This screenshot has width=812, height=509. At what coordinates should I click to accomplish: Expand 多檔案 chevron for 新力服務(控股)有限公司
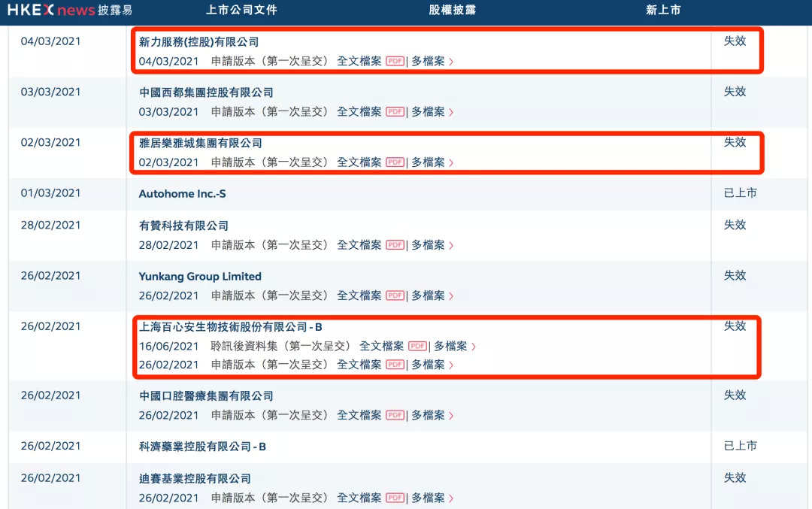(452, 62)
